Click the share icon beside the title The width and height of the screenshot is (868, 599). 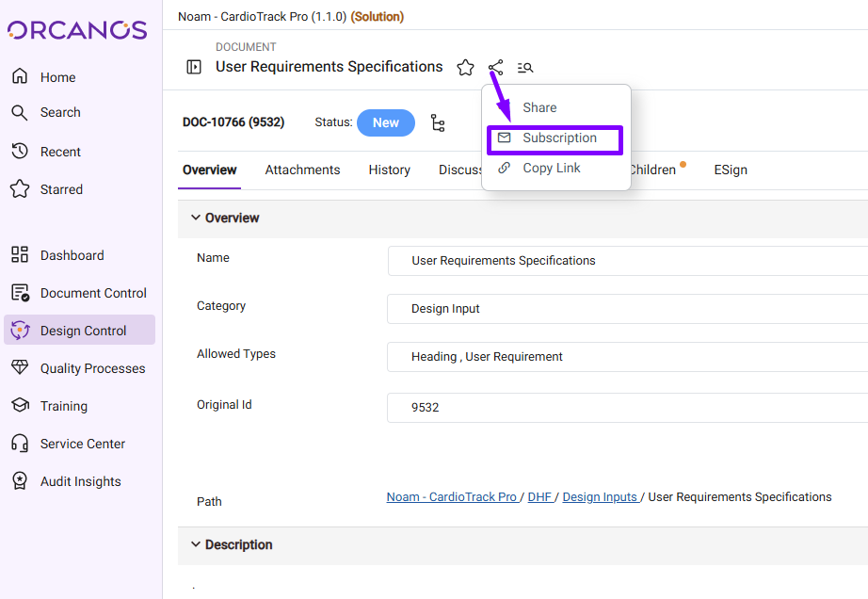tap(496, 68)
